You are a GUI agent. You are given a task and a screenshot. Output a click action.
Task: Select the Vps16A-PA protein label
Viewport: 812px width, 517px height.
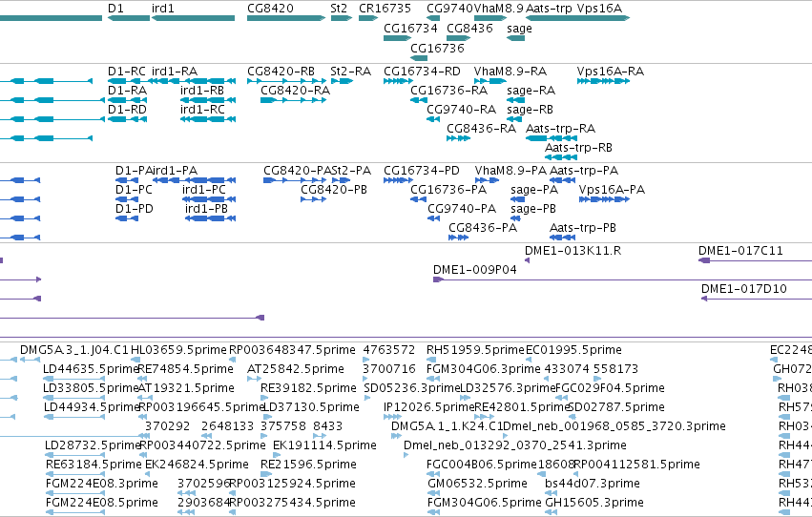pyautogui.click(x=612, y=190)
